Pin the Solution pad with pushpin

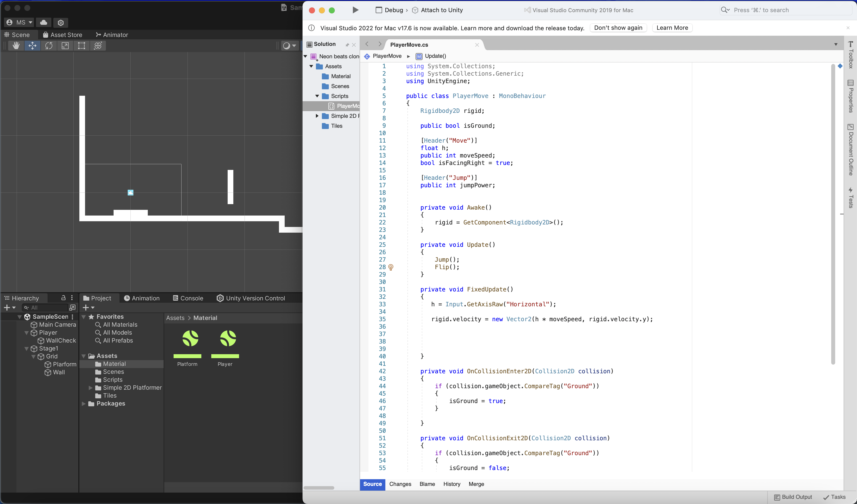(x=347, y=45)
